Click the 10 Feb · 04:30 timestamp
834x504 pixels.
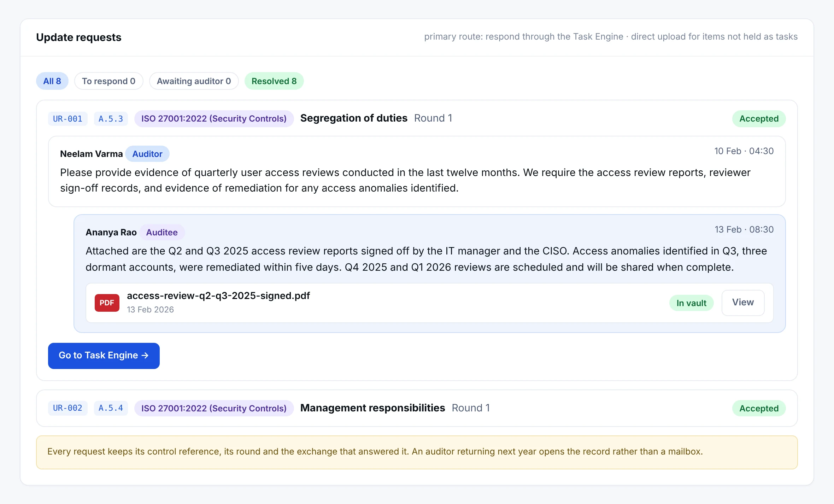(744, 151)
